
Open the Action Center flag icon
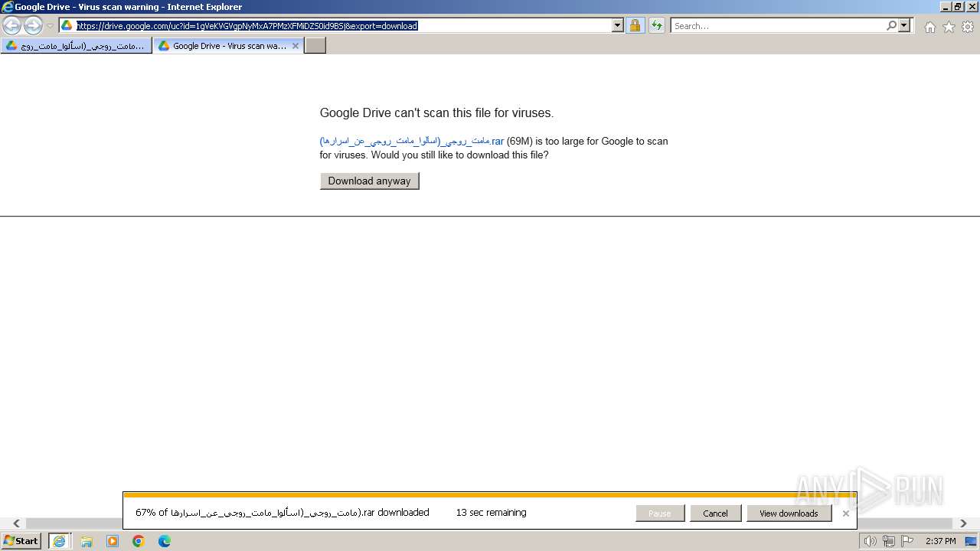pyautogui.click(x=907, y=541)
